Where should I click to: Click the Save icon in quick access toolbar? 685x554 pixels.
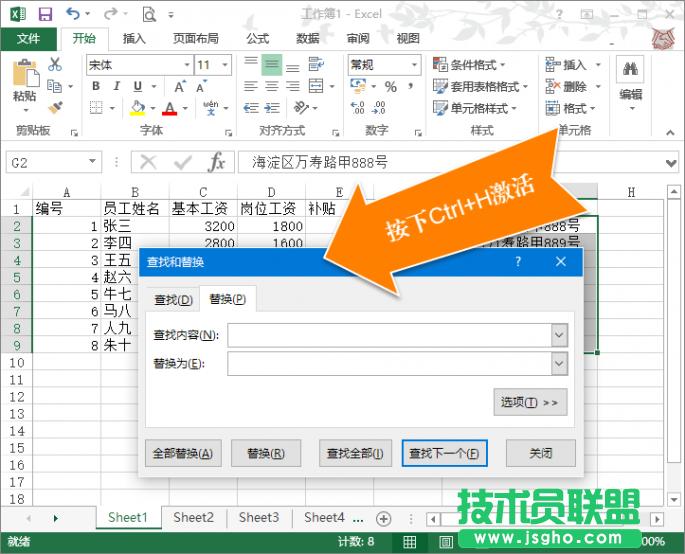46,14
